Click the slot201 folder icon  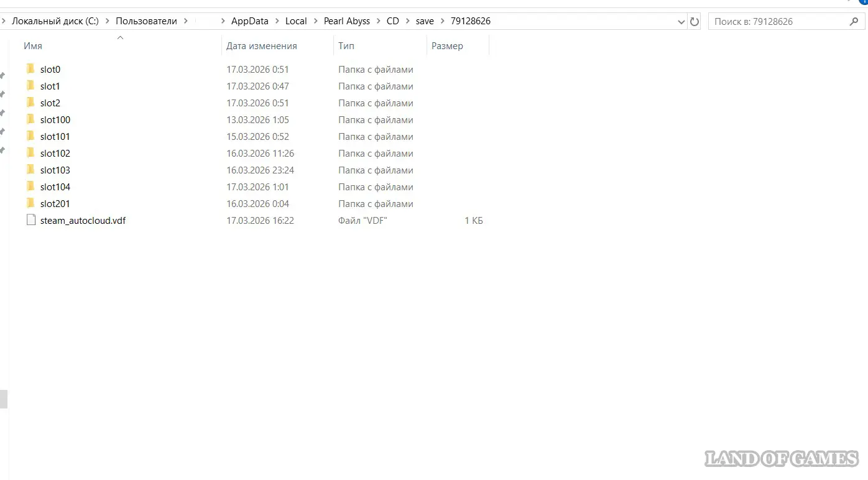tap(31, 203)
